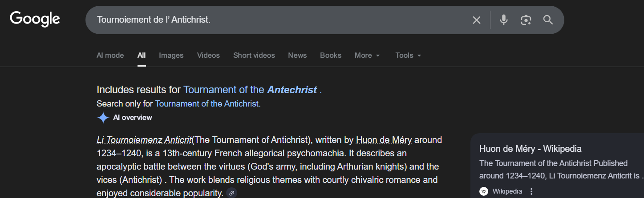The image size is (644, 198).
Task: Clear the search box text
Action: (476, 20)
